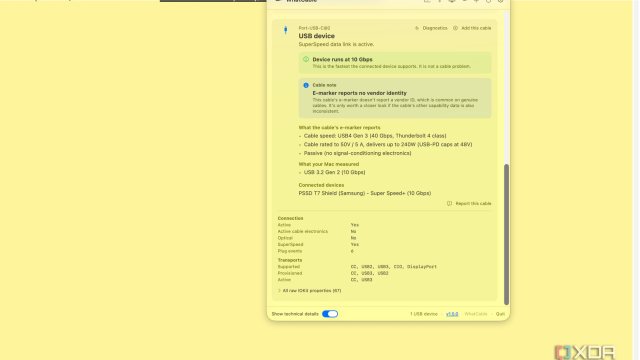Click the Connection section header
This screenshot has width=640, height=360.
click(x=290, y=218)
